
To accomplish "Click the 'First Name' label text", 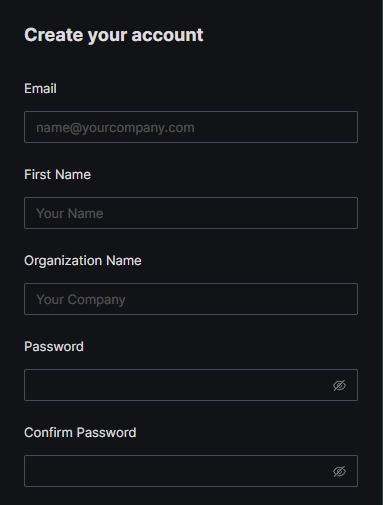I will click(57, 175).
